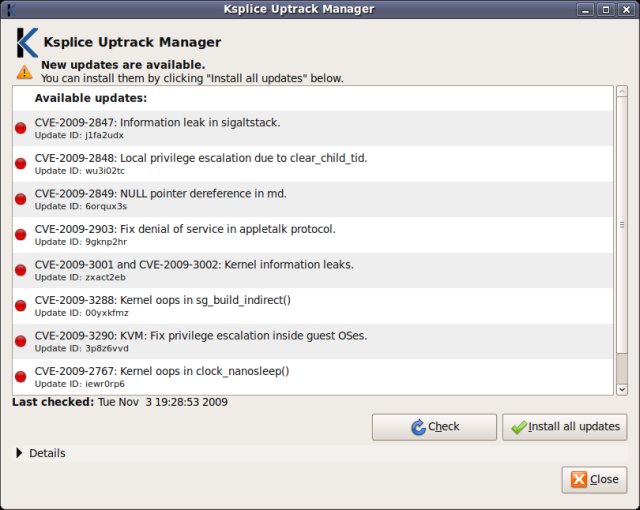
Task: Open the window menu icon in title bar
Action: pyautogui.click(x=10, y=9)
